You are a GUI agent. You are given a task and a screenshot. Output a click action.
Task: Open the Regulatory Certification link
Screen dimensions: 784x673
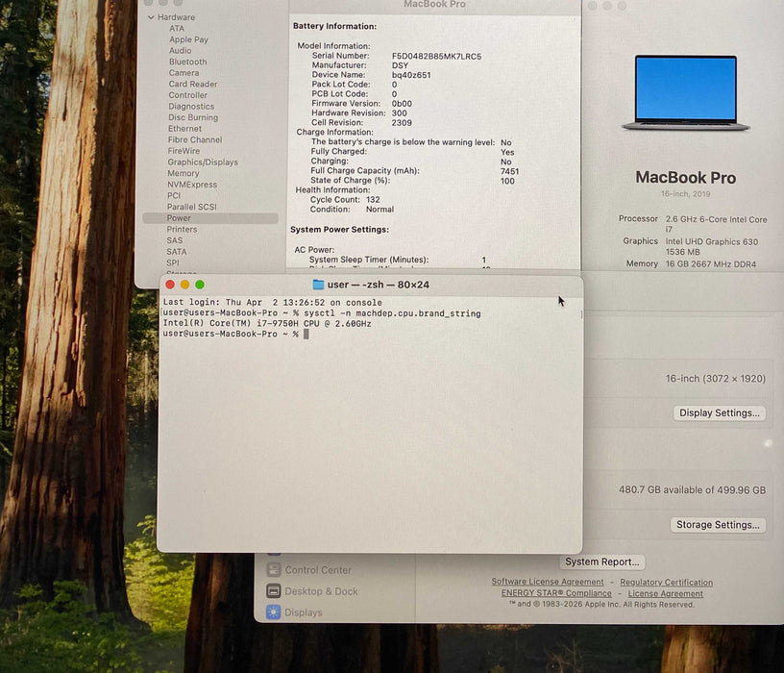[666, 583]
